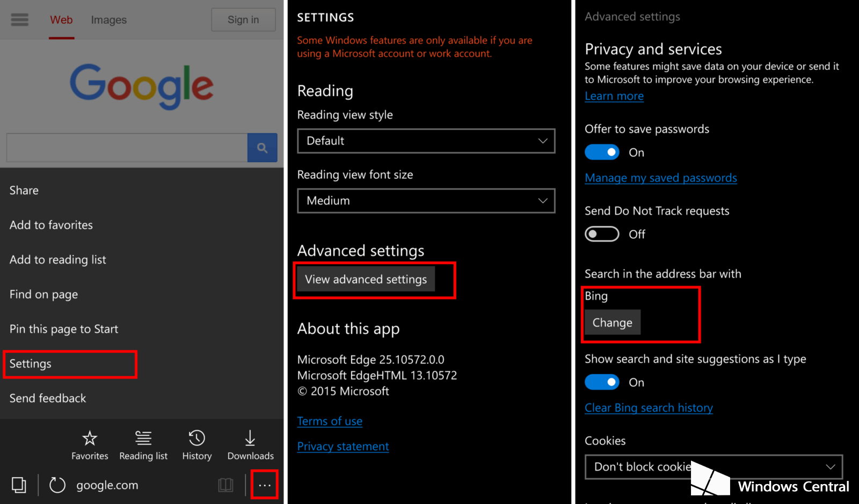Click the SETTINGS page title
Viewport: 859px width, 504px height.
pos(325,17)
